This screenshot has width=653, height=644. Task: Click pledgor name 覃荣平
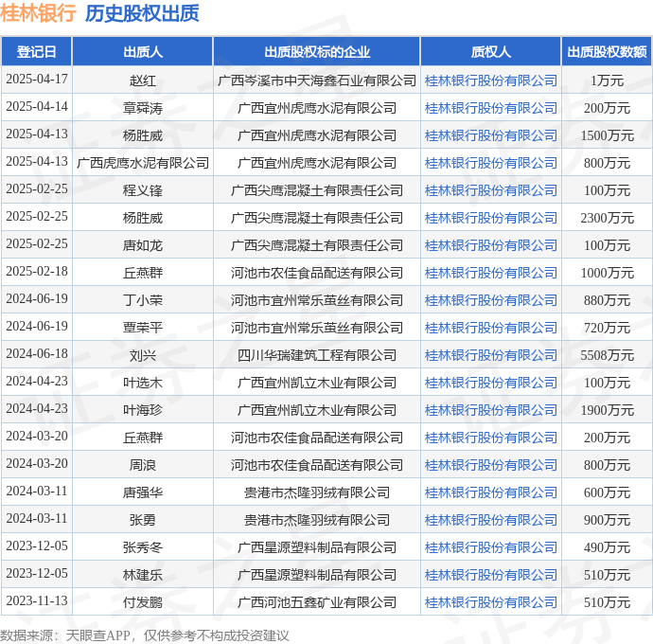tap(142, 328)
